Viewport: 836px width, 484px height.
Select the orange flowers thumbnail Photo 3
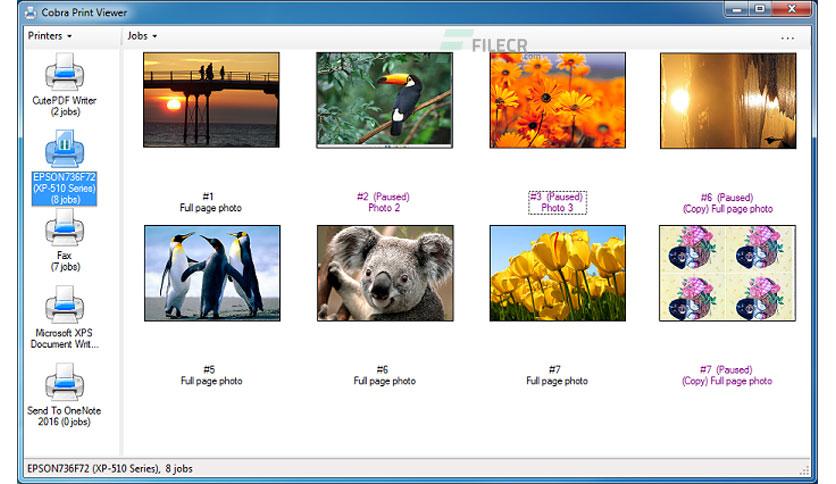(x=557, y=100)
